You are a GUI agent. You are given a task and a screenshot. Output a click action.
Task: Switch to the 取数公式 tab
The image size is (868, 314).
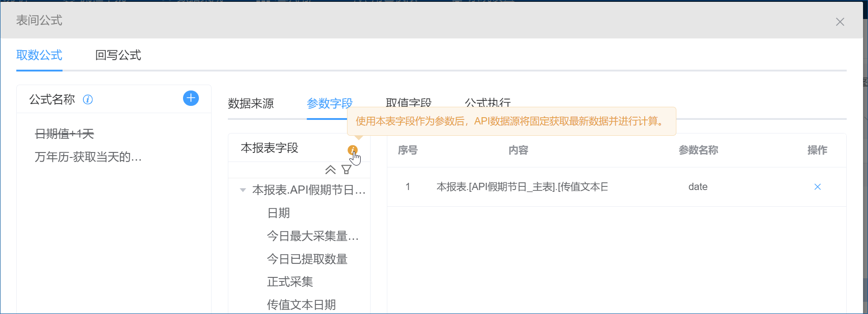tap(39, 55)
